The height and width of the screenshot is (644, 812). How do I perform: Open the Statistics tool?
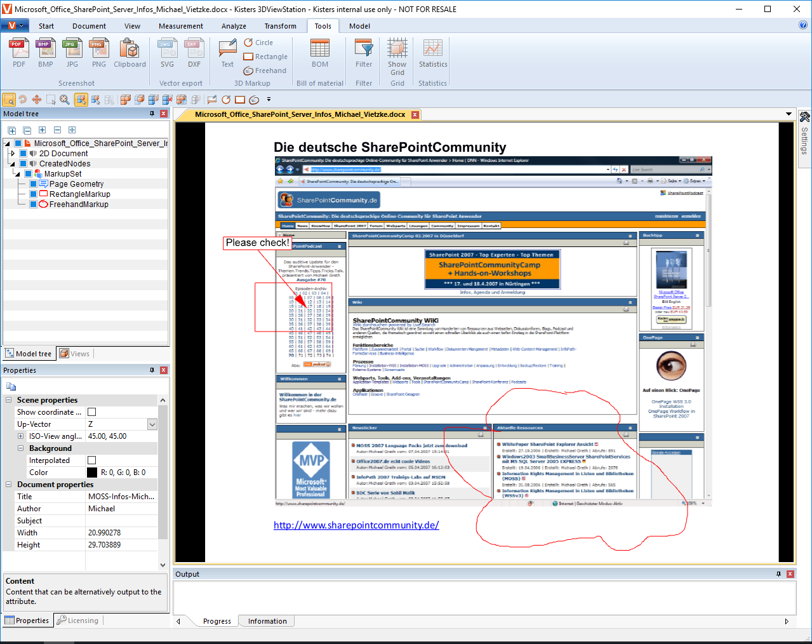point(433,53)
